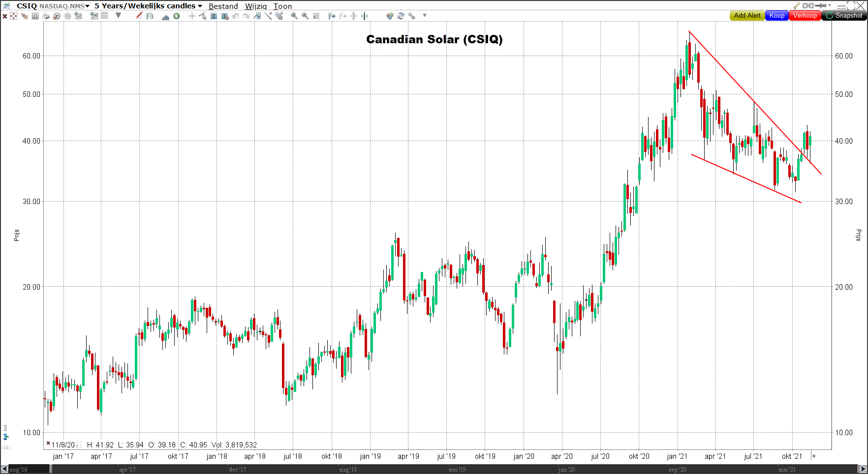868x474 pixels.
Task: Click the blue volume bars icon
Action: (166, 16)
